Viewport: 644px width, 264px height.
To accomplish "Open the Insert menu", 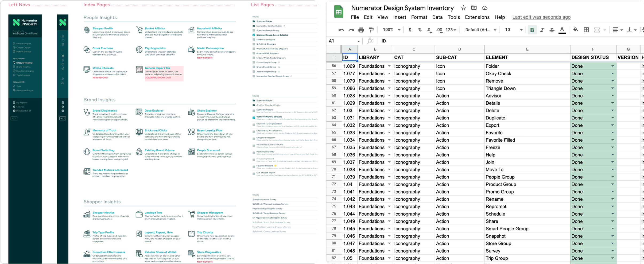I will point(399,17).
